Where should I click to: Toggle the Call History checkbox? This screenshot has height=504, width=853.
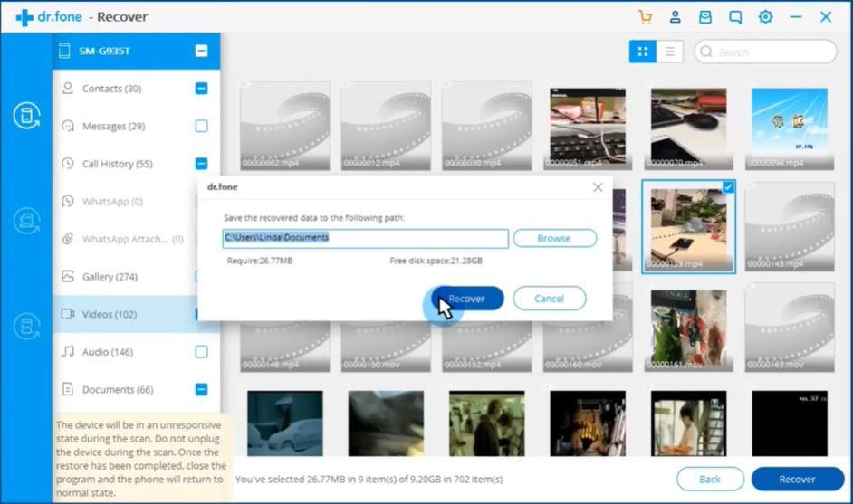click(x=201, y=163)
